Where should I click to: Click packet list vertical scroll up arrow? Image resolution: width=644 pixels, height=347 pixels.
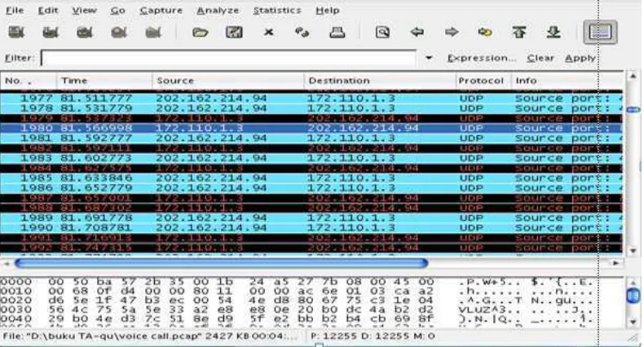click(633, 77)
